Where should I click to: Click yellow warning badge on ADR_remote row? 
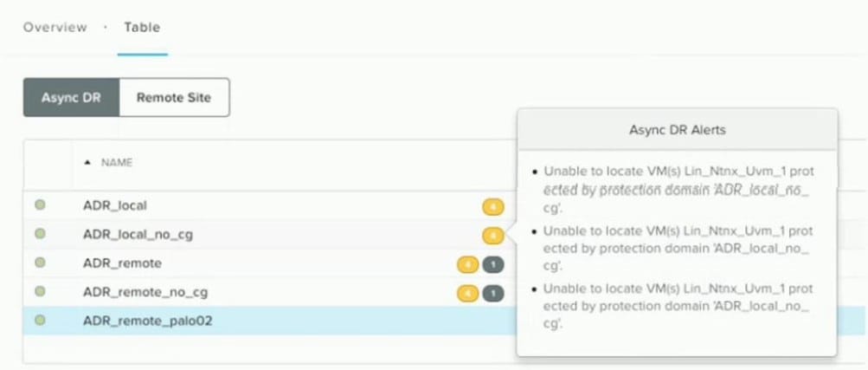(468, 263)
